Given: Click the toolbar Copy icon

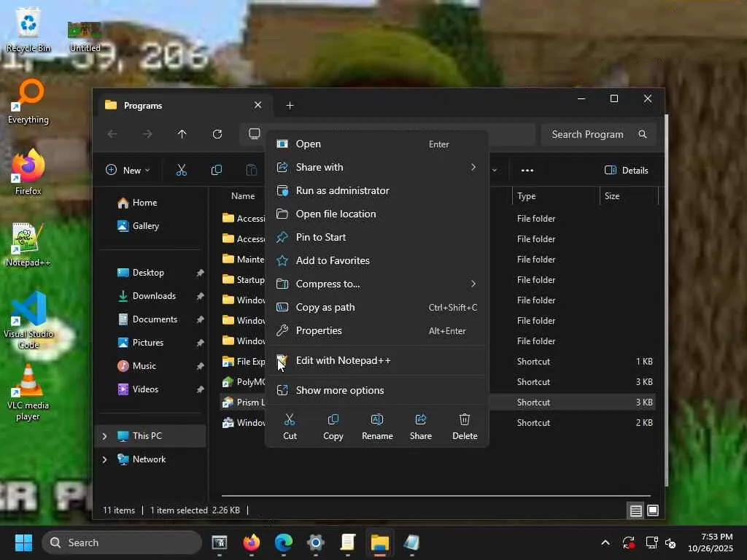Looking at the screenshot, I should click(x=216, y=170).
